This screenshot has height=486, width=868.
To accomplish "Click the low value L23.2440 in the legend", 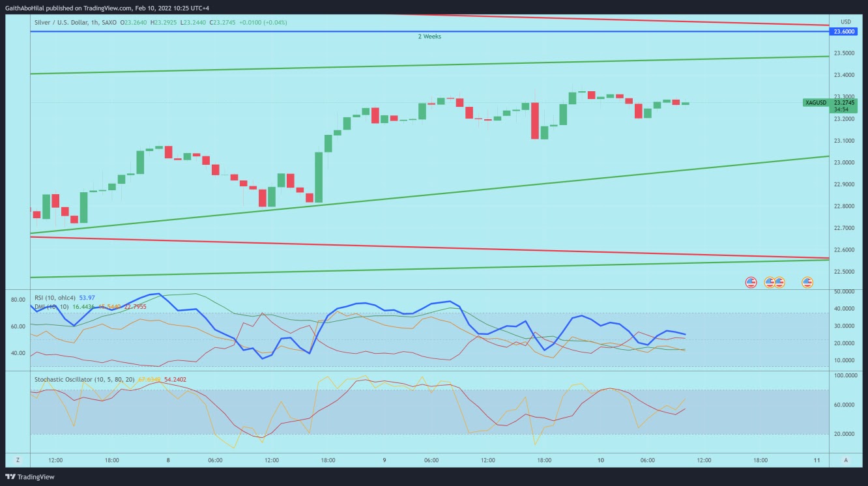I will pyautogui.click(x=192, y=22).
